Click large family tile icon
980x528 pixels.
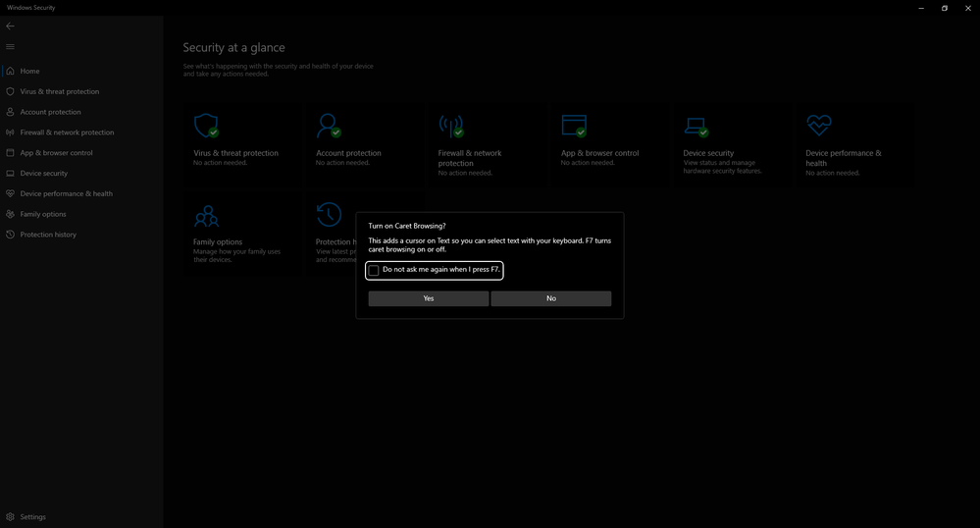coord(206,216)
